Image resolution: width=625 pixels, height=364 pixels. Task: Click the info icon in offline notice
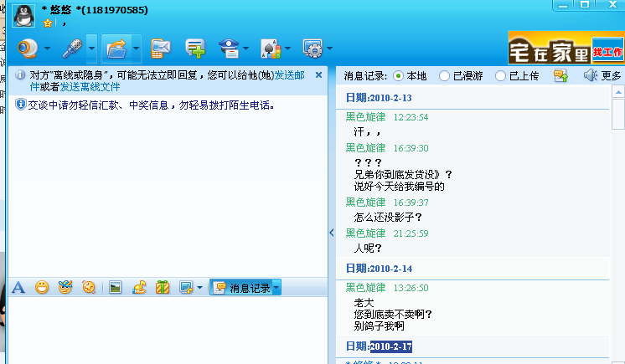pyautogui.click(x=20, y=74)
